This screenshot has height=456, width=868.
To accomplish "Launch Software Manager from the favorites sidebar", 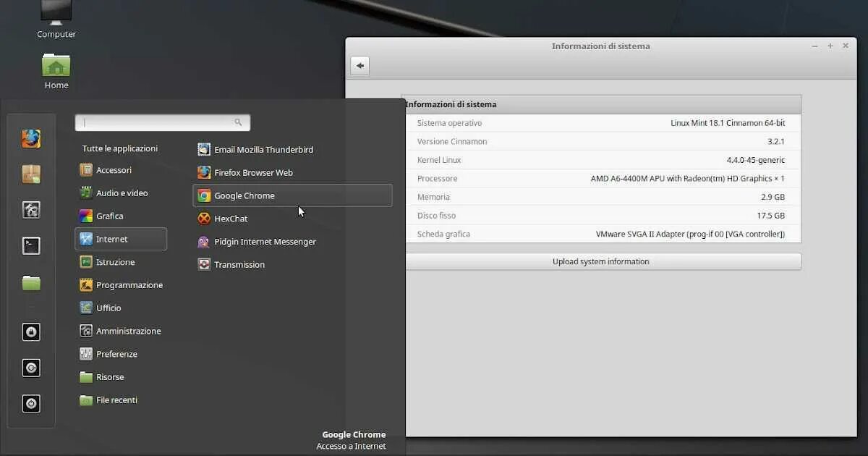I will pyautogui.click(x=31, y=174).
